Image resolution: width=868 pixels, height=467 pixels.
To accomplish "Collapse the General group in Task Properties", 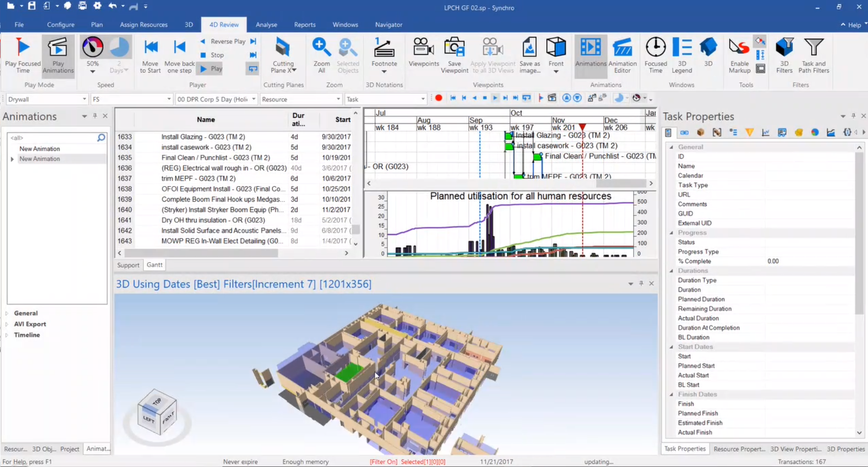I will click(x=671, y=147).
